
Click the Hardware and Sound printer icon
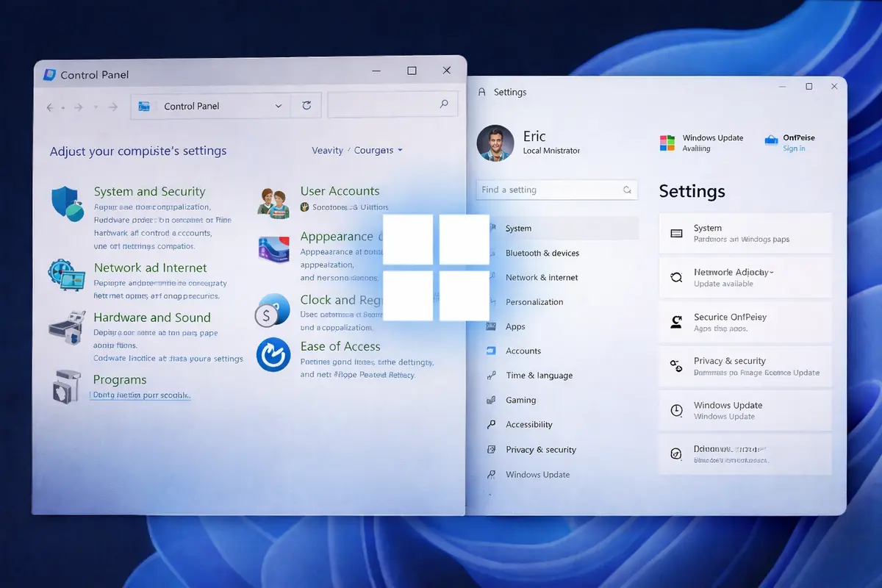point(67,327)
